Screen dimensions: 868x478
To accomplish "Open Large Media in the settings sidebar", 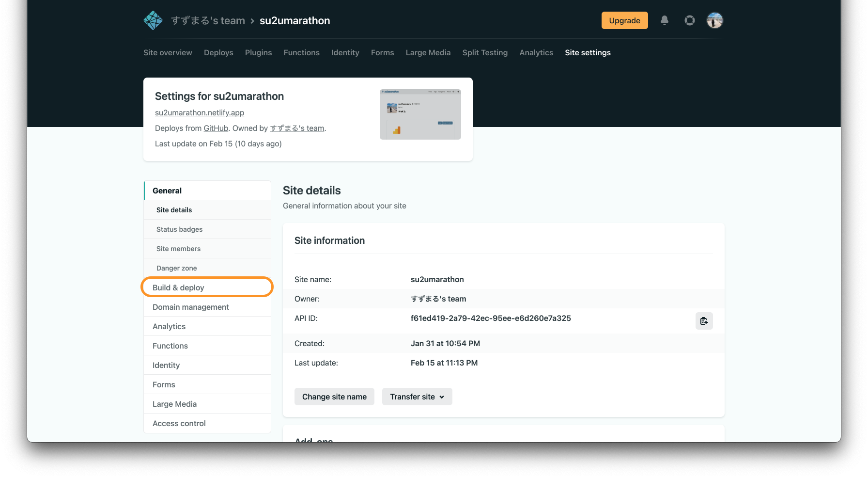I will (207, 404).
